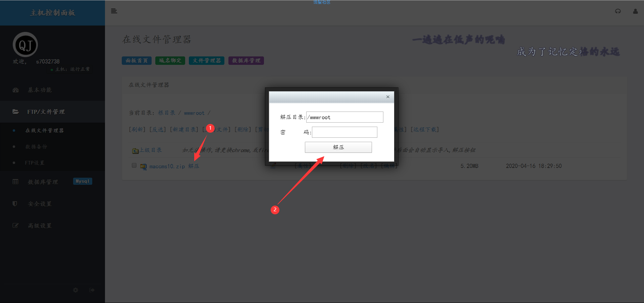644x303 pixels.
Task: Click the [删除] link in the toolbar
Action: click(243, 129)
